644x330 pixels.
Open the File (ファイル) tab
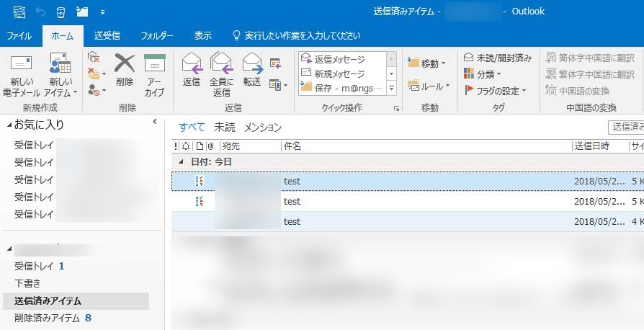19,35
